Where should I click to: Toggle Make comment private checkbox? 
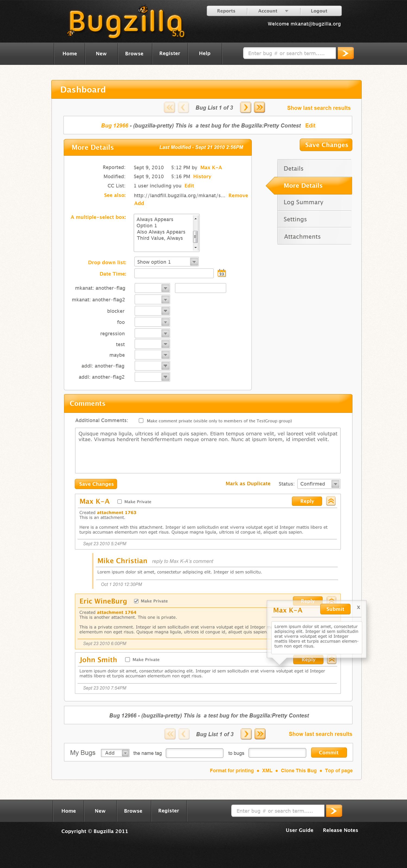[x=141, y=420]
